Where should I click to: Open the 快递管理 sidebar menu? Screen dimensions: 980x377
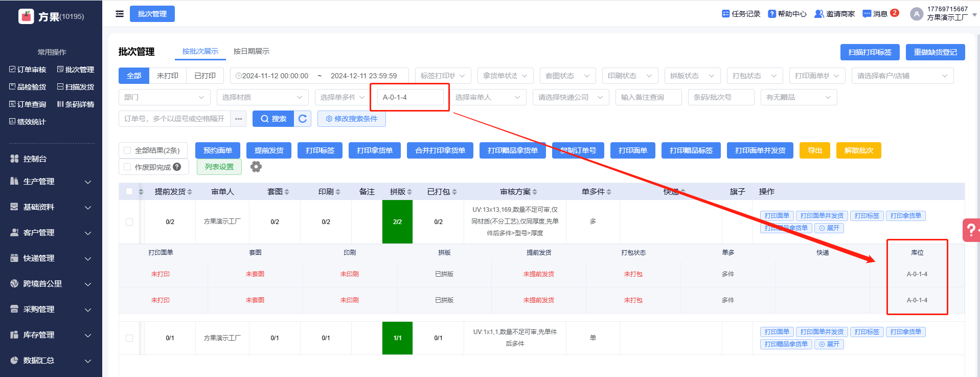51,258
